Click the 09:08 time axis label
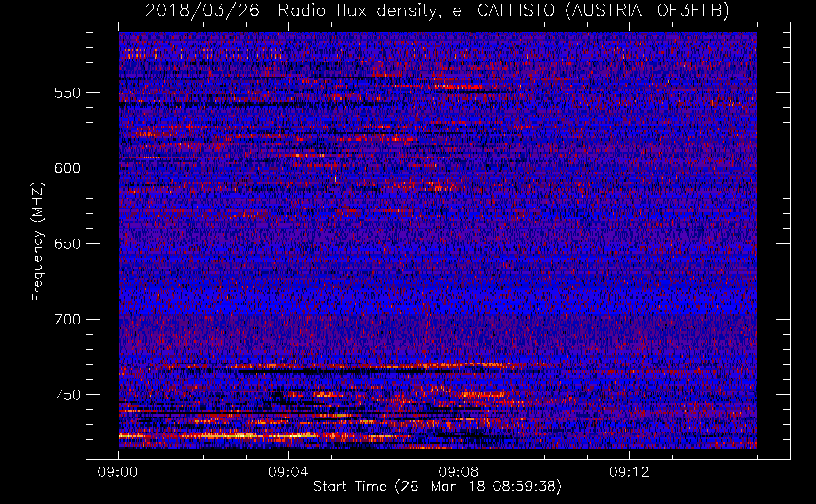The height and width of the screenshot is (504, 816). point(459,472)
